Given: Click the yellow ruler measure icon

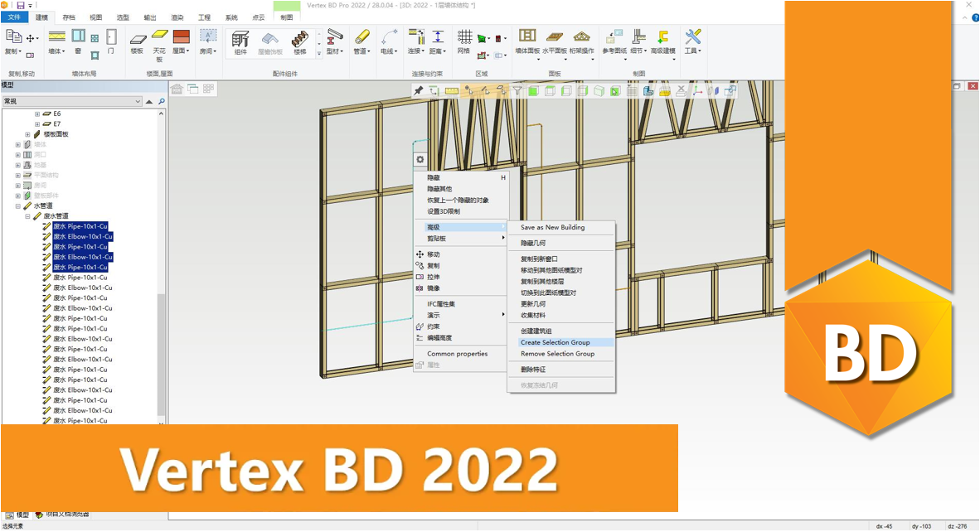Looking at the screenshot, I should pyautogui.click(x=451, y=90).
